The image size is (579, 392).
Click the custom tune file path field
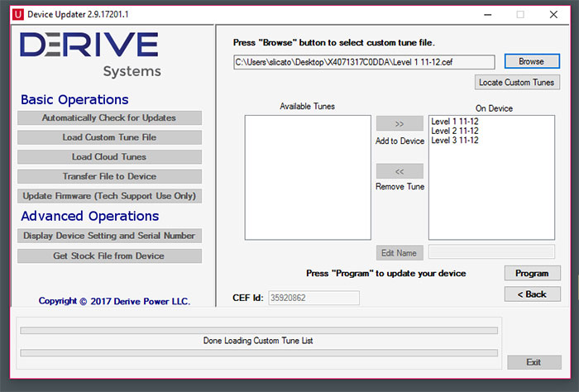point(364,62)
